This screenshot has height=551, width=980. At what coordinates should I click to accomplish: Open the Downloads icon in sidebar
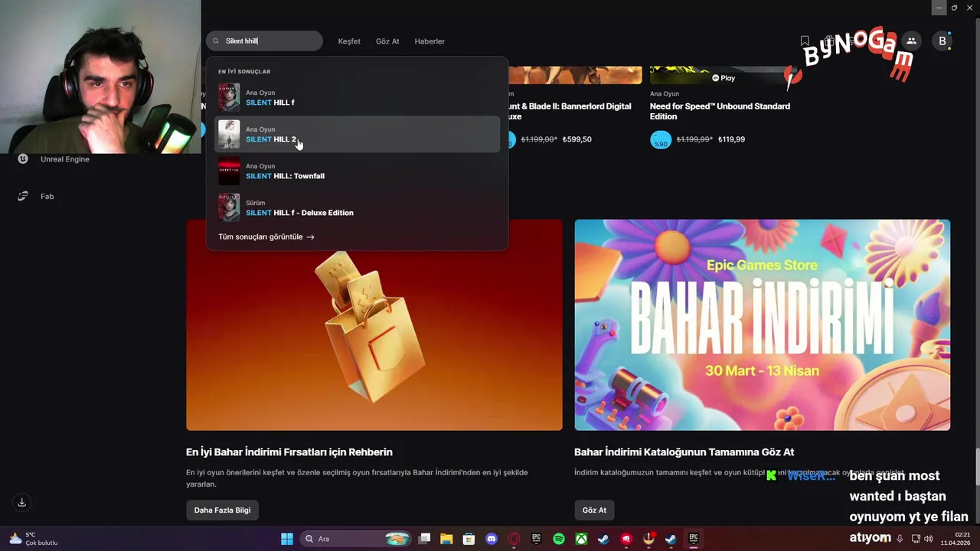pos(22,503)
